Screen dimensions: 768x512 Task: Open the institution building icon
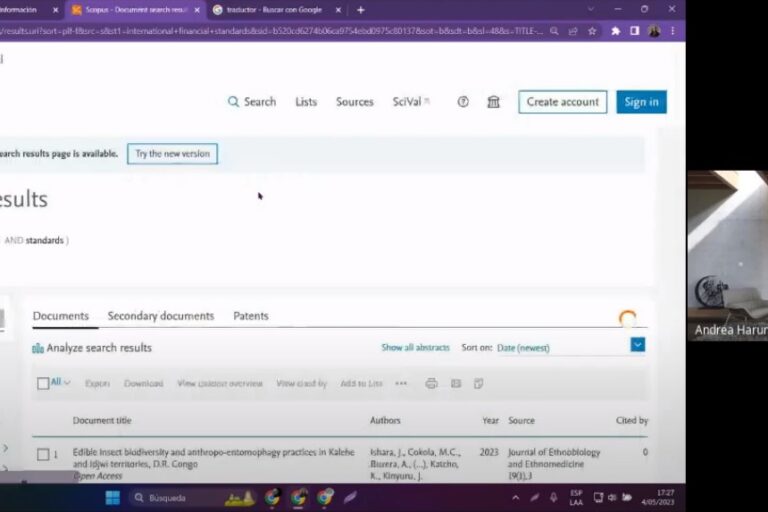point(493,102)
